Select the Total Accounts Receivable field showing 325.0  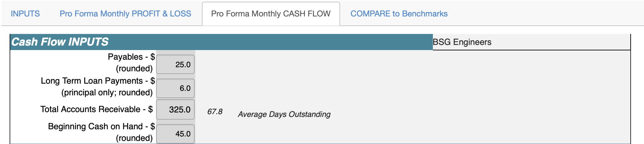point(176,109)
